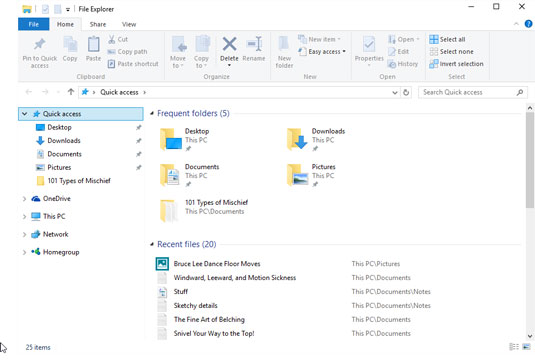This screenshot has width=535, height=360.
Task: Switch to Large icons view in status bar
Action: click(526, 347)
